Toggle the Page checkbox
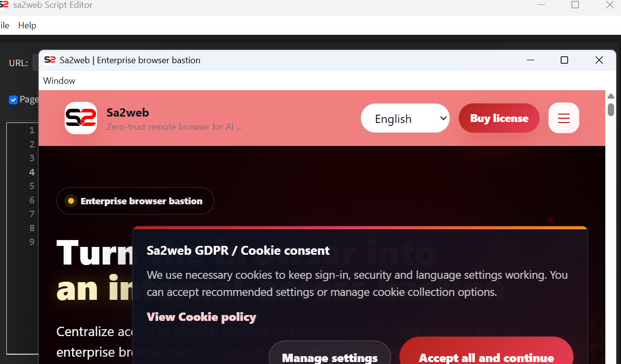621x364 pixels. click(13, 100)
